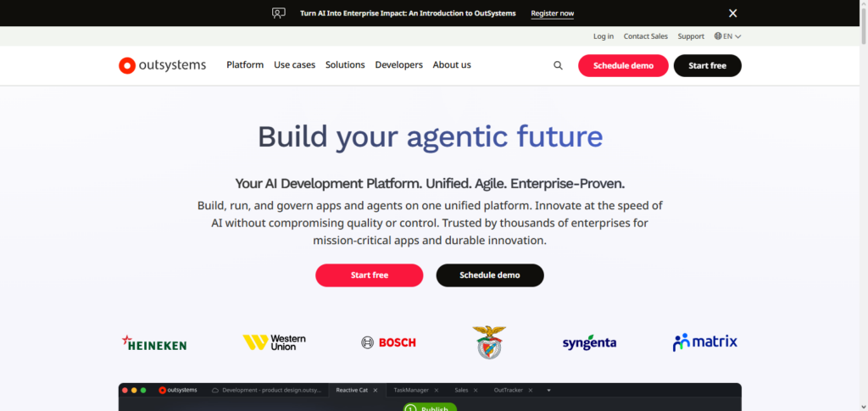Image resolution: width=868 pixels, height=411 pixels.
Task: Open the Log in page
Action: pyautogui.click(x=604, y=36)
